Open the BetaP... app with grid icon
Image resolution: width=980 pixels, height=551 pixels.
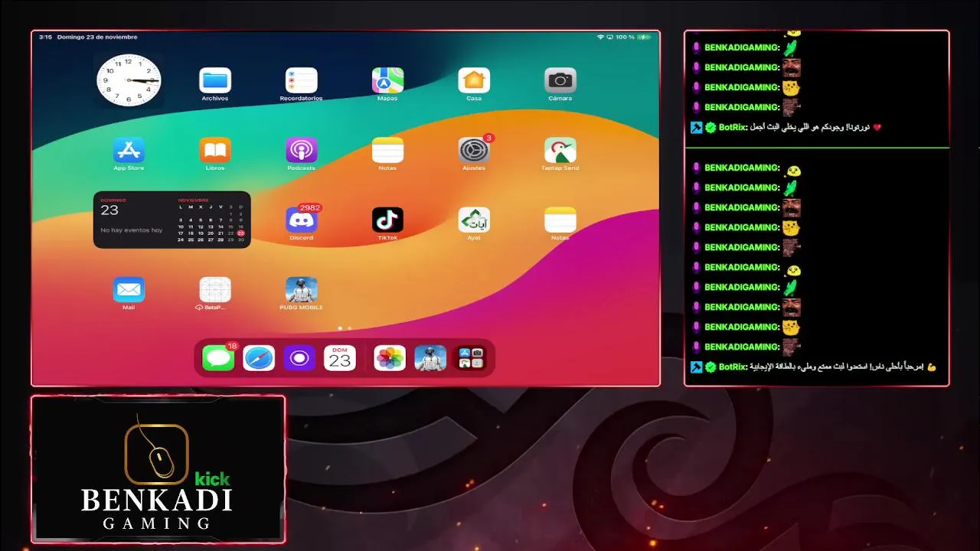coord(215,289)
